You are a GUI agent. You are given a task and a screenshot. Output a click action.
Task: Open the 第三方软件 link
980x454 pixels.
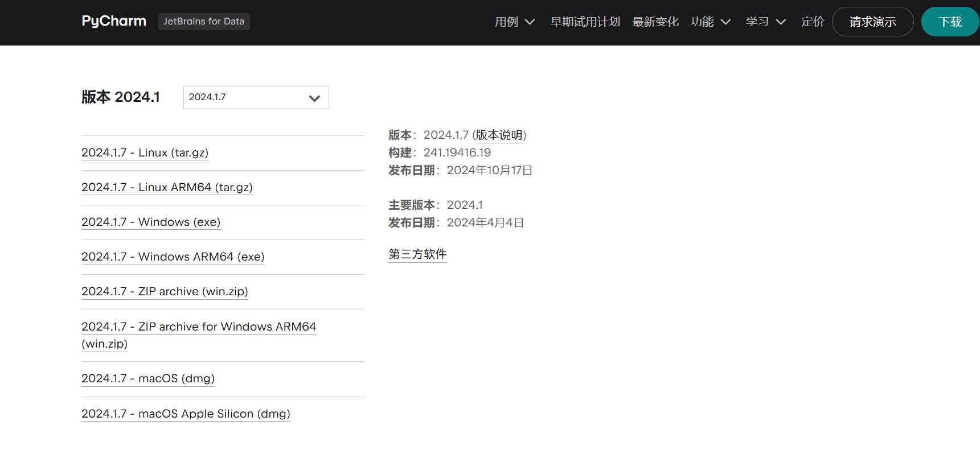click(x=417, y=254)
